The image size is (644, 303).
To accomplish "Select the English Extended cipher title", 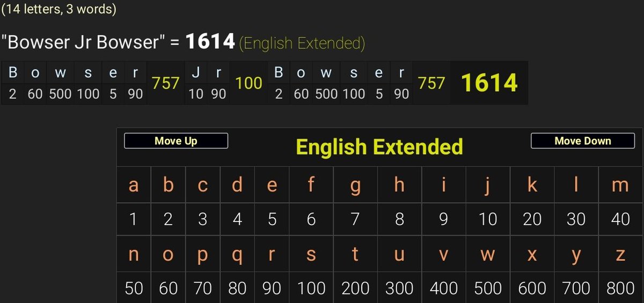I will (x=379, y=147).
